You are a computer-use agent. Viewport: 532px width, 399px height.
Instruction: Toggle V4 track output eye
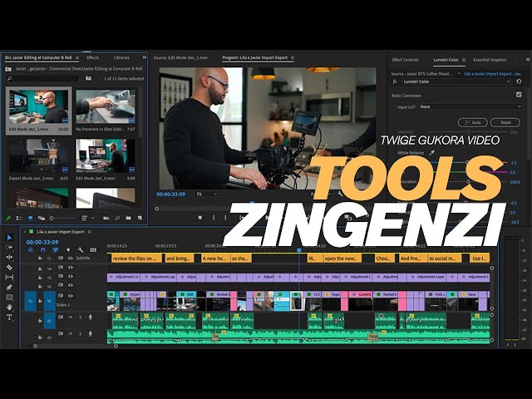(71, 268)
